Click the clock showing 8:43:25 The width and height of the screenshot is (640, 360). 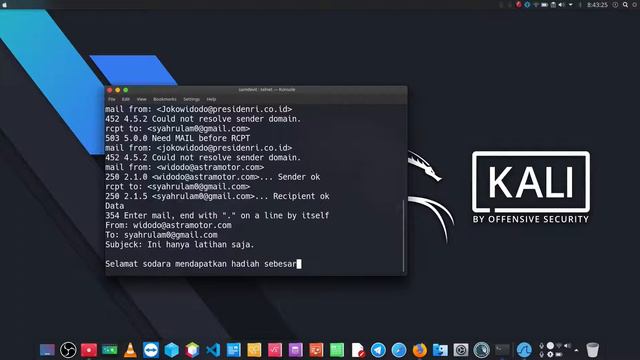point(597,4)
